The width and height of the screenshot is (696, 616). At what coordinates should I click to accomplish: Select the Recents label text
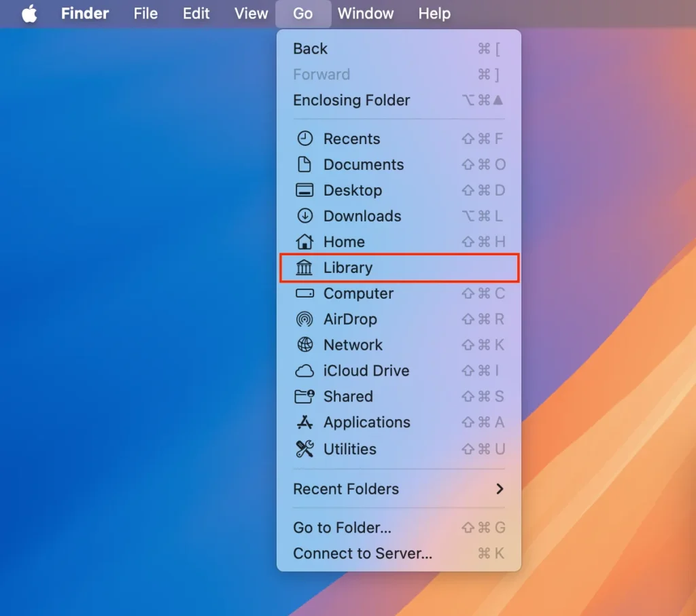coord(351,139)
